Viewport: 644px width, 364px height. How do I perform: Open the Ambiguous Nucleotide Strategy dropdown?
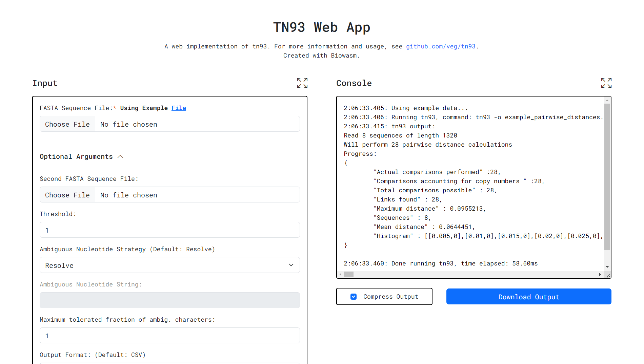point(169,265)
